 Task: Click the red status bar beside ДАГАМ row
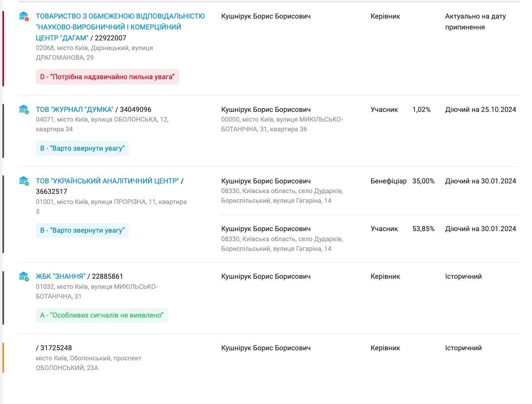pos(3,48)
